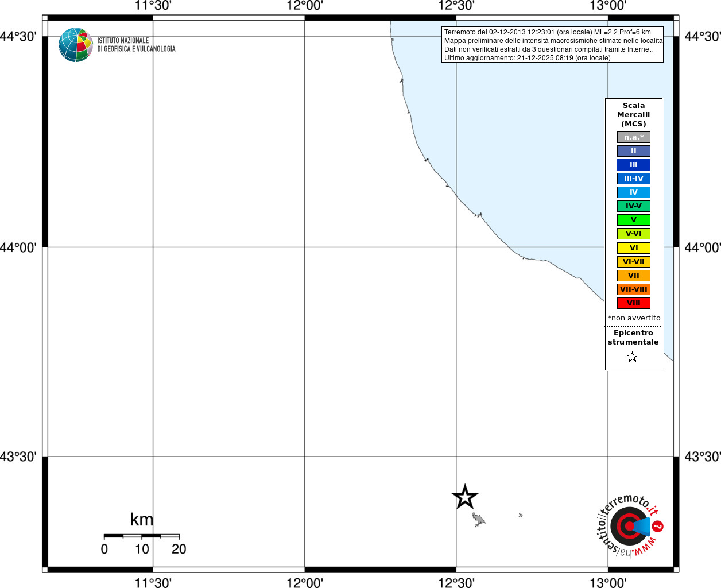
Task: Click bottom axis label 13°00'
Action: point(608,583)
